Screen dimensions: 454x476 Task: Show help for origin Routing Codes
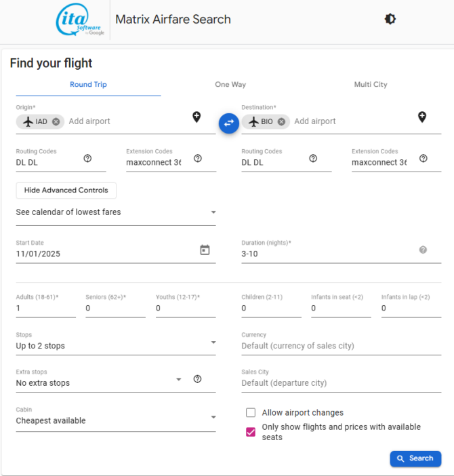[x=87, y=159]
